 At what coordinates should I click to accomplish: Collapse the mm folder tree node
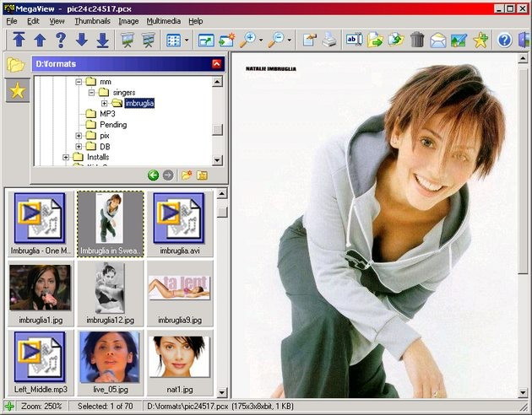[x=79, y=82]
